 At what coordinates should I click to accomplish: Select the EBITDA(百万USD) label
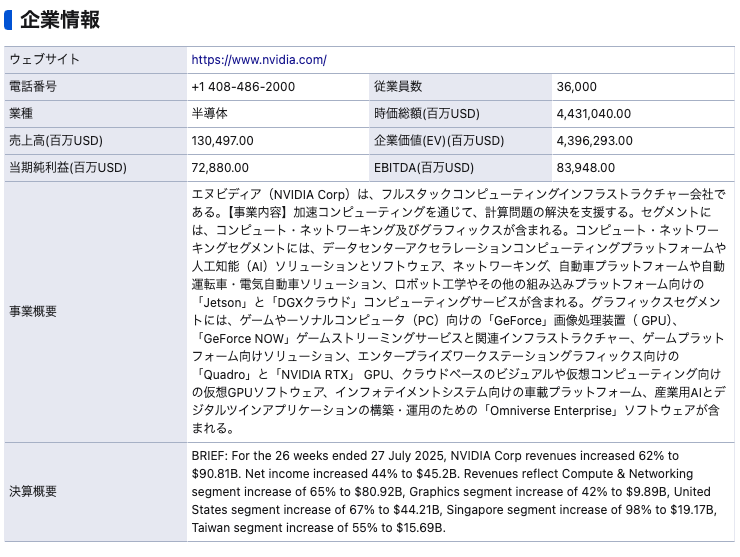(424, 168)
